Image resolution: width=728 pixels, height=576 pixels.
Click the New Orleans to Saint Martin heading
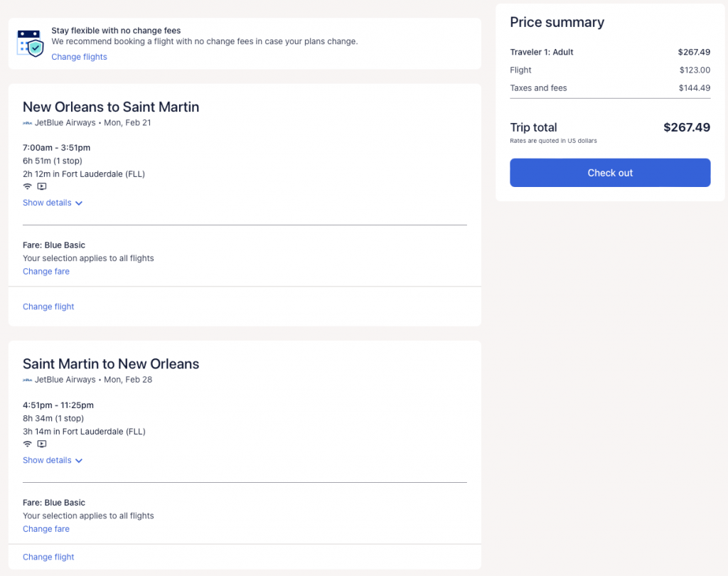111,107
